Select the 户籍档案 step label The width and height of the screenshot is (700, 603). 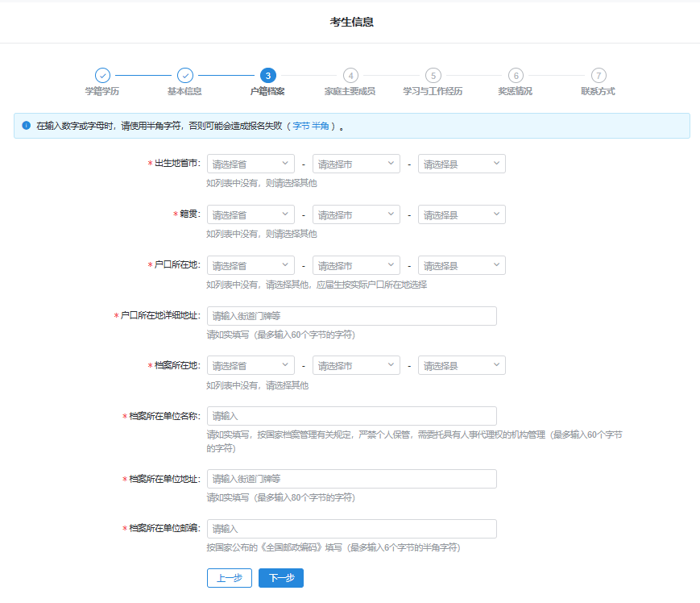click(267, 92)
